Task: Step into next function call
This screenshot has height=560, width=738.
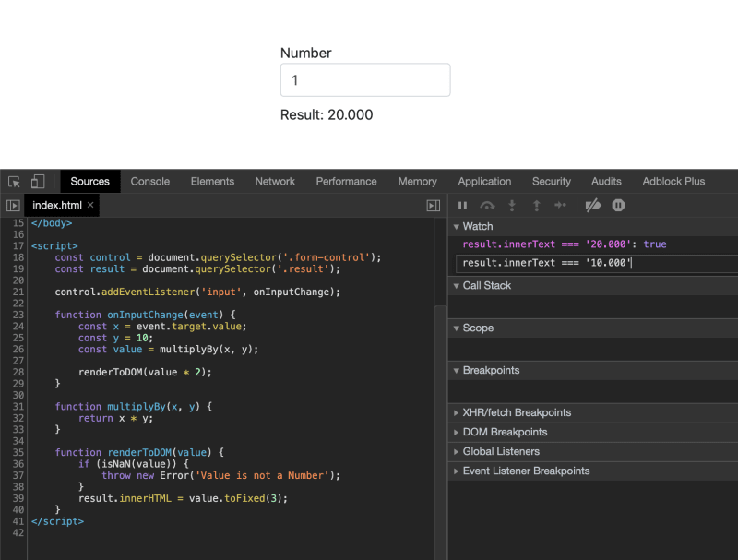Action: (512, 205)
